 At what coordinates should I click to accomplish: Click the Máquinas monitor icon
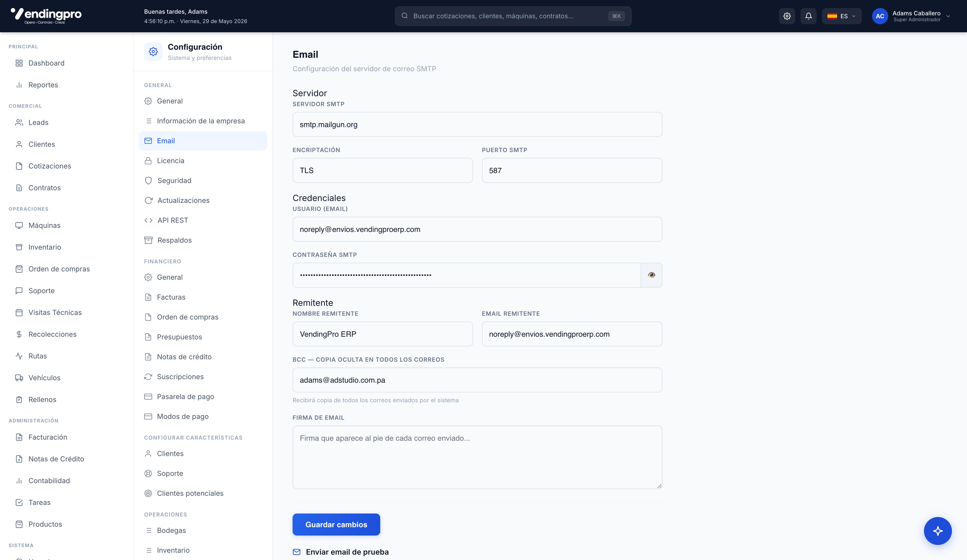pos(19,225)
